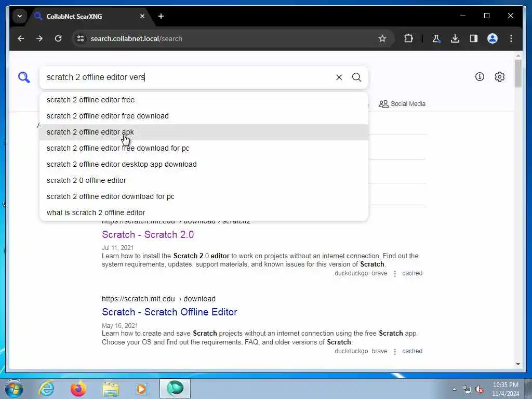
Task: Open 'Scratch - Scratch Offline Editor' result
Action: [169, 312]
